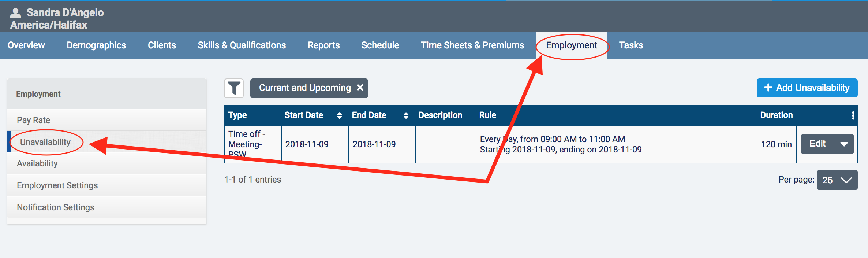Go to the Tasks tab

pos(631,45)
